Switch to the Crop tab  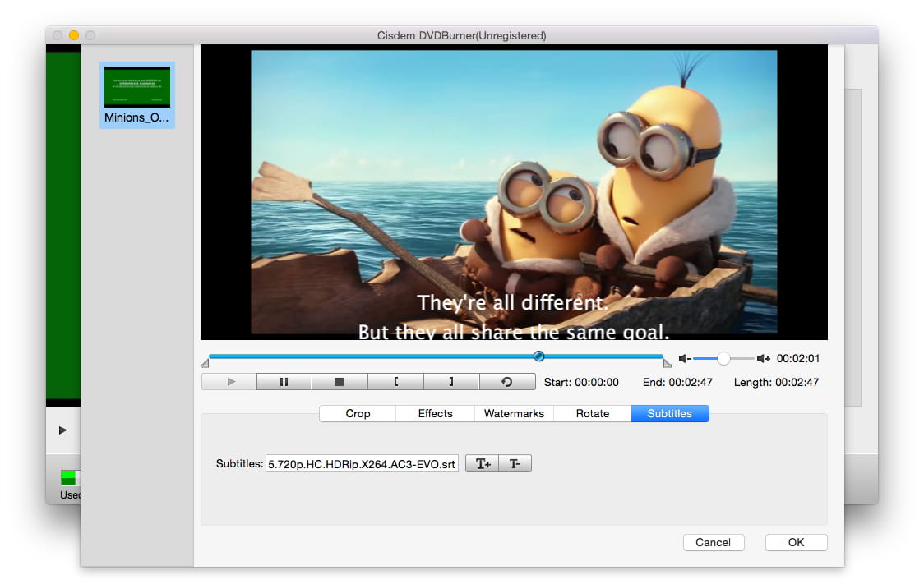point(358,414)
